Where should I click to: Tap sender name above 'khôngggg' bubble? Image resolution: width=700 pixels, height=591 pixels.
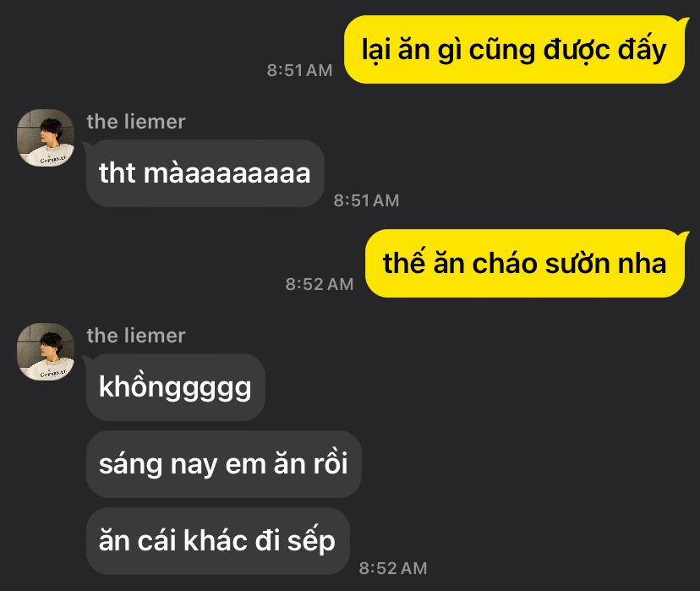point(136,336)
